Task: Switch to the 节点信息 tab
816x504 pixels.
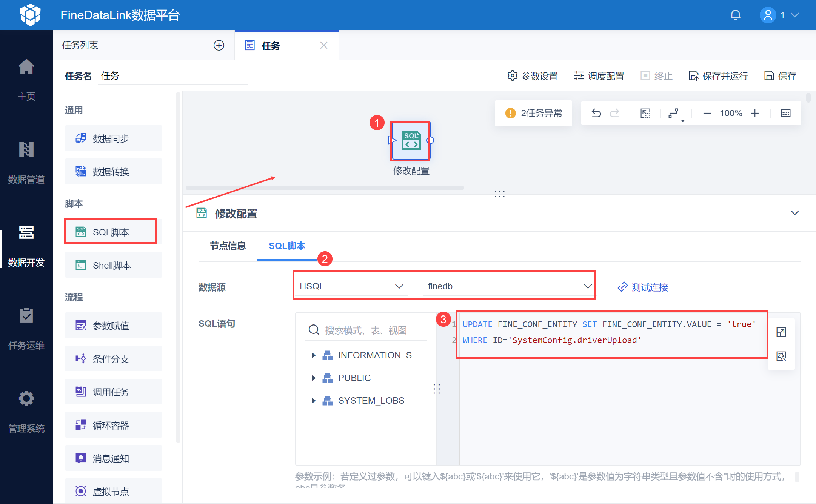Action: 228,246
